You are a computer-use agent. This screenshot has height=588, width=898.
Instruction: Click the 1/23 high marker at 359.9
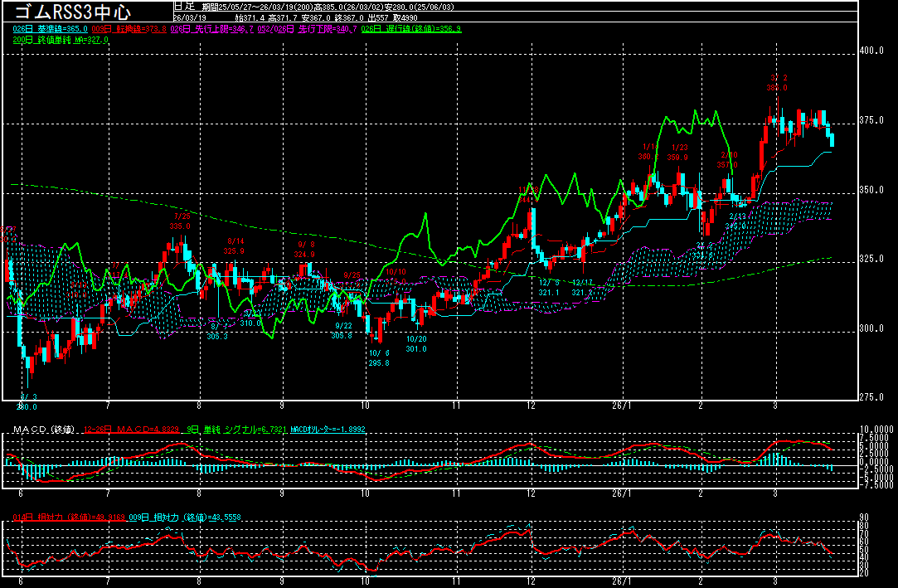(678, 153)
